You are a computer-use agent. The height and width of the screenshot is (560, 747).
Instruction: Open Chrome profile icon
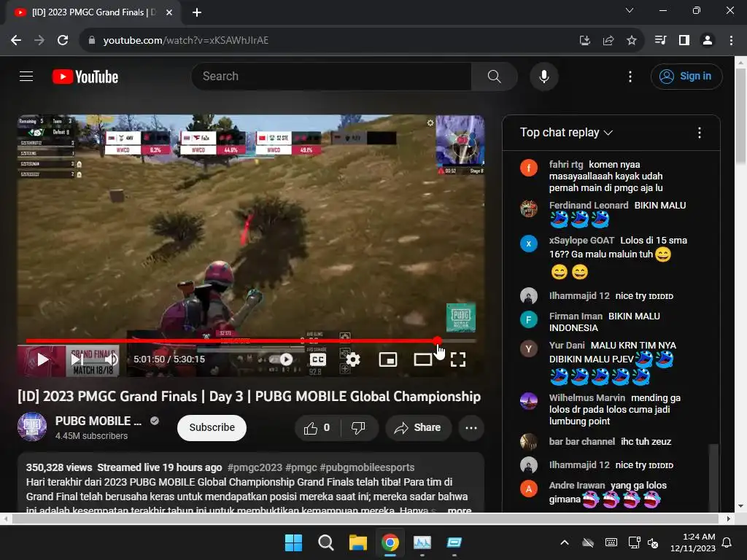(708, 41)
